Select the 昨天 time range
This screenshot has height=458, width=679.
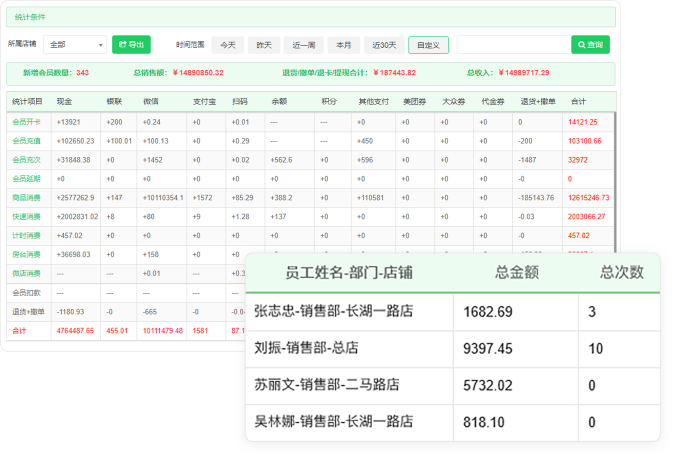[264, 45]
